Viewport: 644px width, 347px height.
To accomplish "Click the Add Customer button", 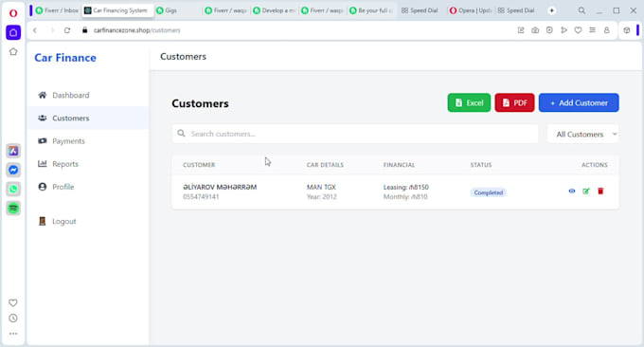I will pos(579,102).
